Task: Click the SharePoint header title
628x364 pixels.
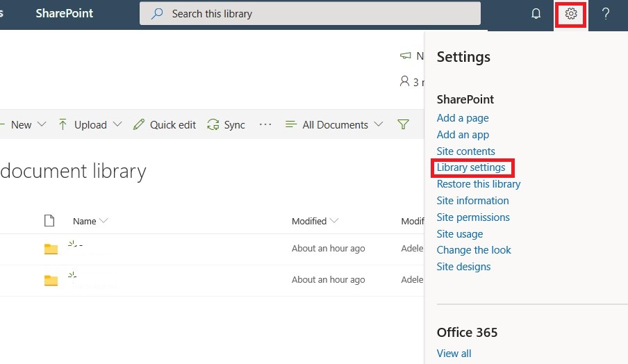Action: point(65,13)
